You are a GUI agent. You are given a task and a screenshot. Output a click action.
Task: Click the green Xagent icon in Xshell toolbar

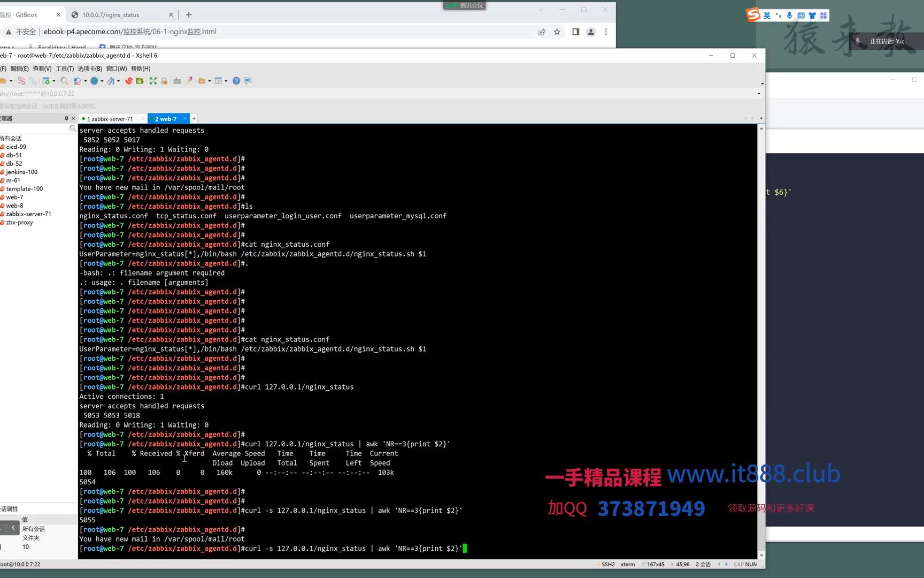pyautogui.click(x=140, y=81)
